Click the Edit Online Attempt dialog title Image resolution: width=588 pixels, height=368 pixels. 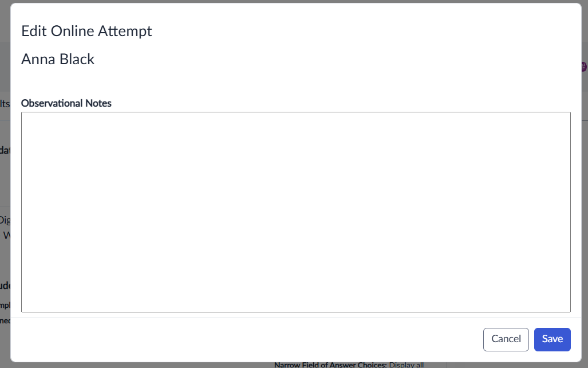86,31
